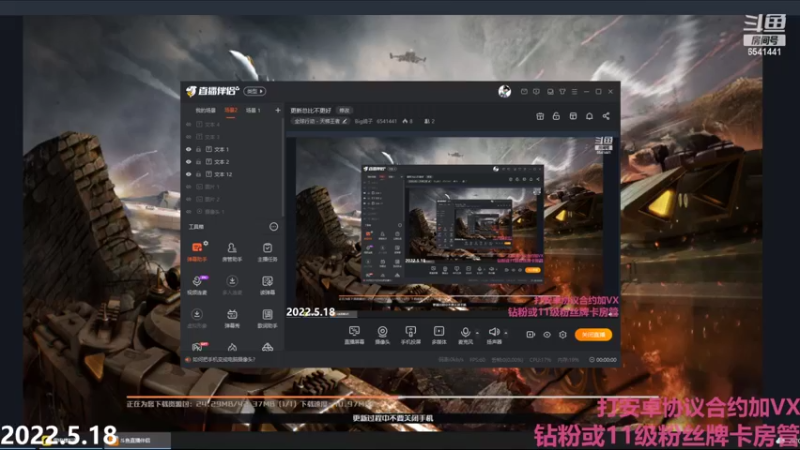Toggle visibility of the 文本 12 layer
Image resolution: width=800 pixels, height=450 pixels.
[189, 174]
